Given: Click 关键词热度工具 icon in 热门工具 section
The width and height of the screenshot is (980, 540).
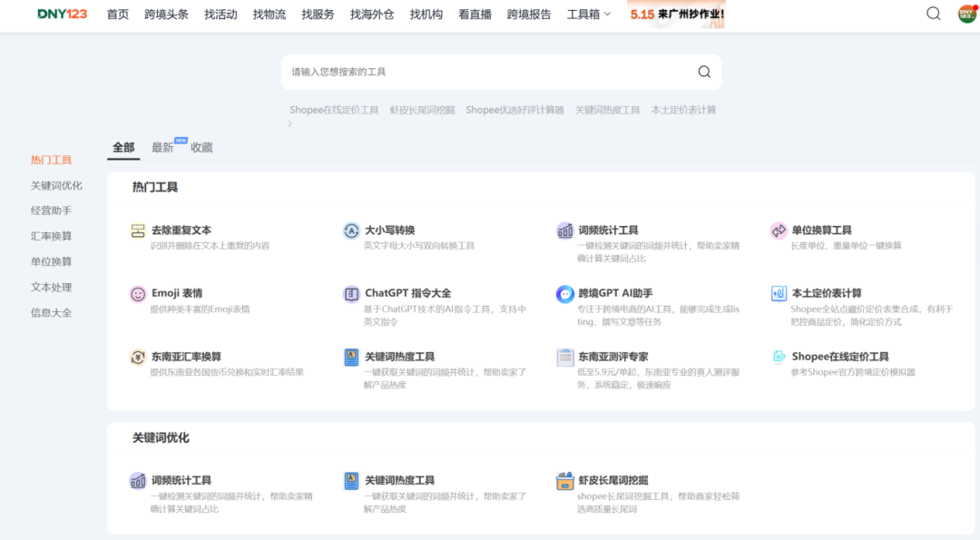Looking at the screenshot, I should tap(351, 357).
